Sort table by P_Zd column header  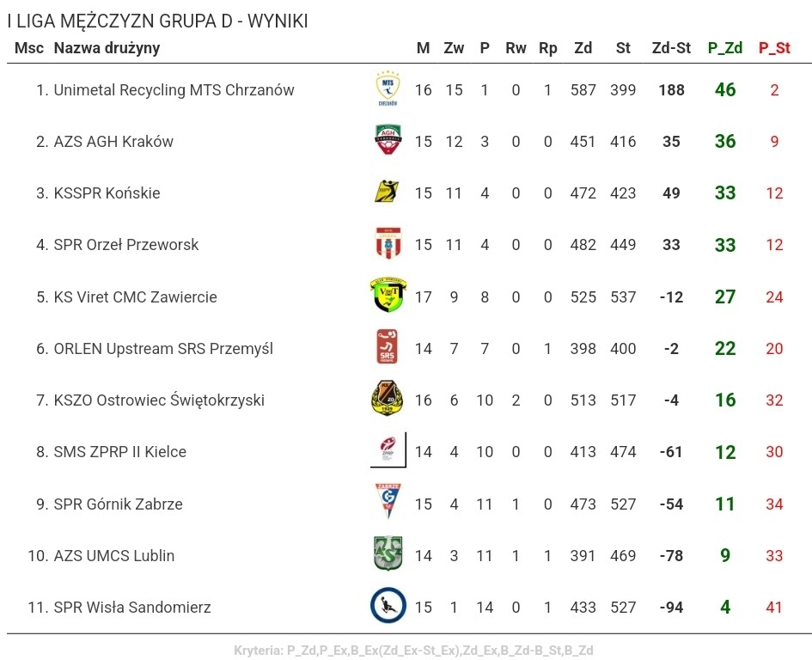pyautogui.click(x=725, y=48)
